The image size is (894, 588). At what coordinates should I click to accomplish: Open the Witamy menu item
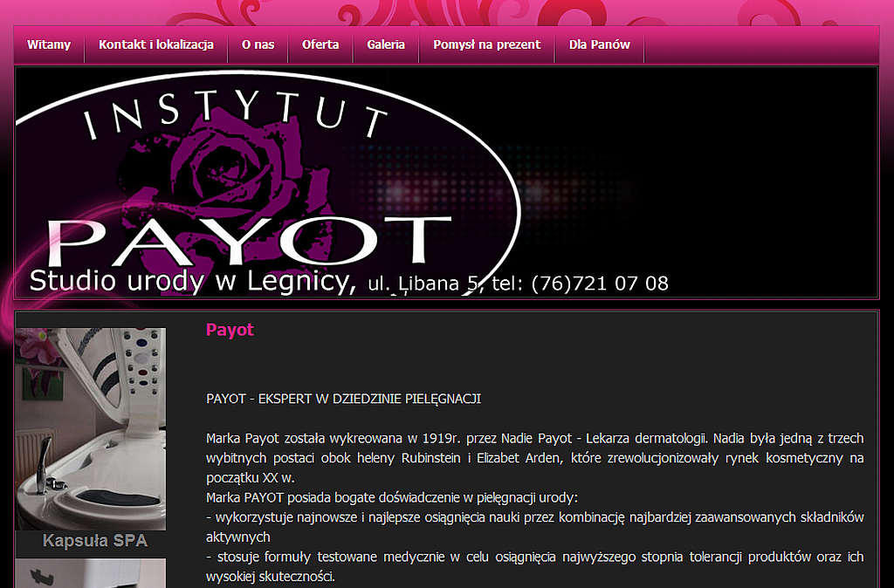click(49, 44)
